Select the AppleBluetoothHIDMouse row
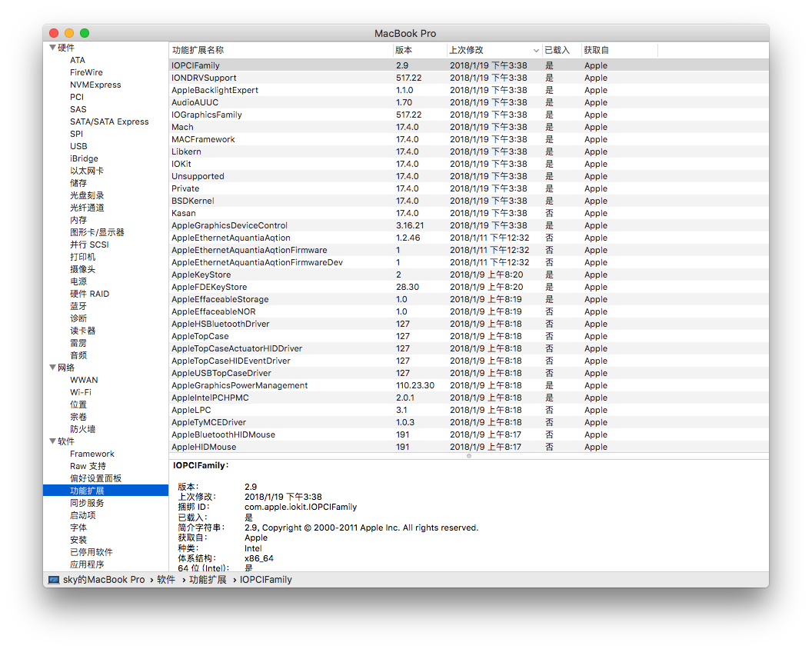This screenshot has width=812, height=649. click(468, 434)
